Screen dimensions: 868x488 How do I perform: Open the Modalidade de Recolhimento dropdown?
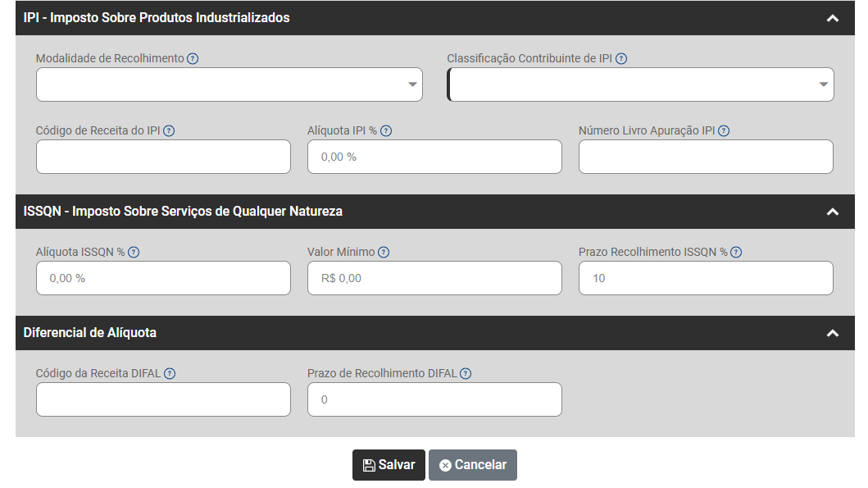pyautogui.click(x=229, y=84)
